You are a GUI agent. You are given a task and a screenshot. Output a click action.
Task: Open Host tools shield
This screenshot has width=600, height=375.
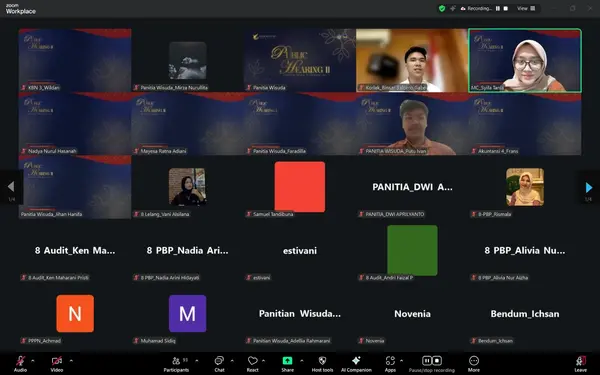322,364
